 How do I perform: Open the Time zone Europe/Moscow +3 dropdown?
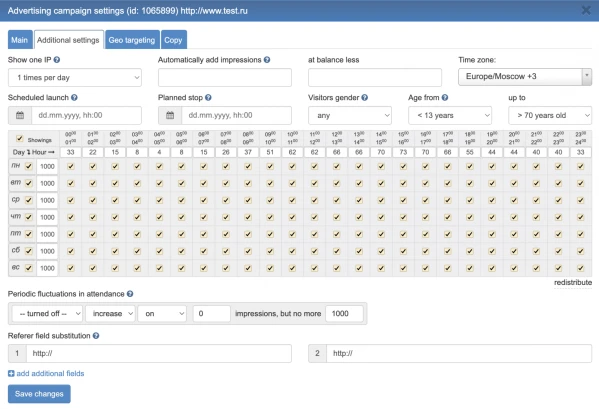point(525,76)
